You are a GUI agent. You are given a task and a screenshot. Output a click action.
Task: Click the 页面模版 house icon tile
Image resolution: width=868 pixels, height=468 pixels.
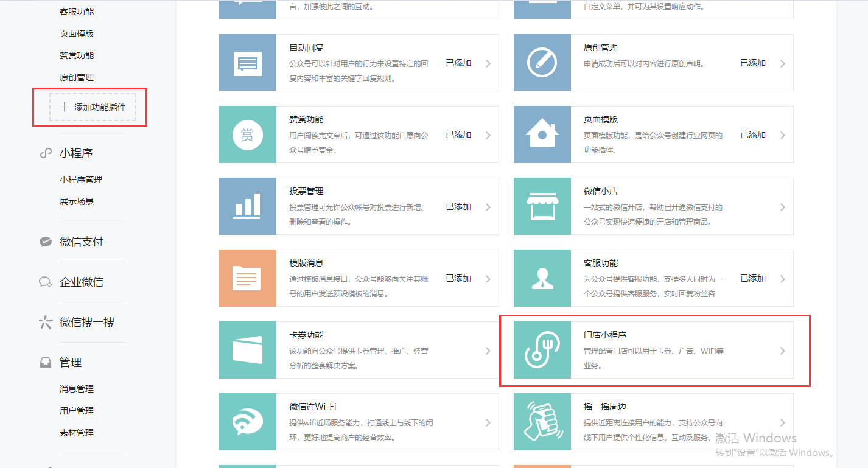[542, 134]
